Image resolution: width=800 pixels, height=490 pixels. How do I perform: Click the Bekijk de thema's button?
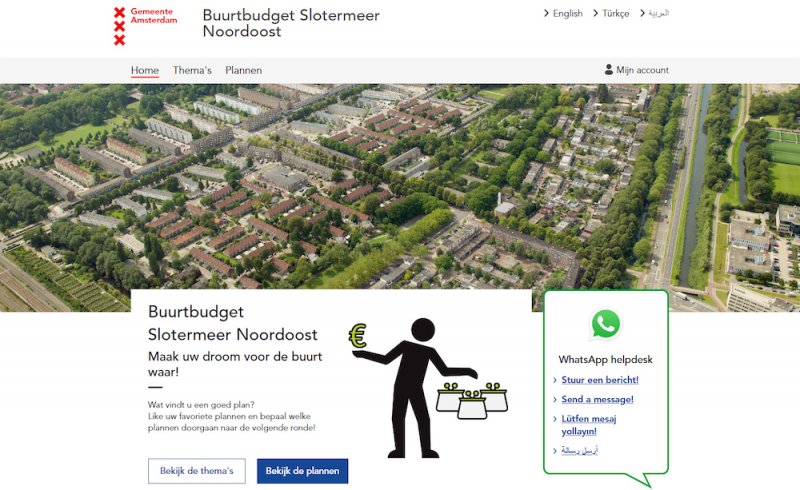tap(197, 471)
